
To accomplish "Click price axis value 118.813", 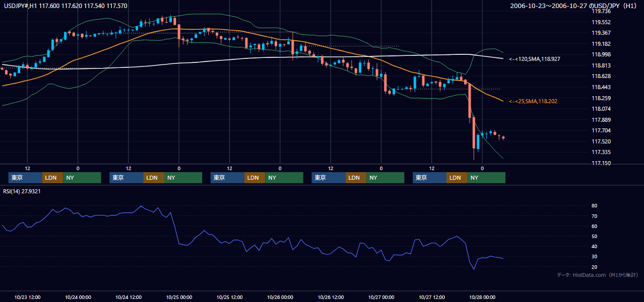I will click(x=601, y=65).
